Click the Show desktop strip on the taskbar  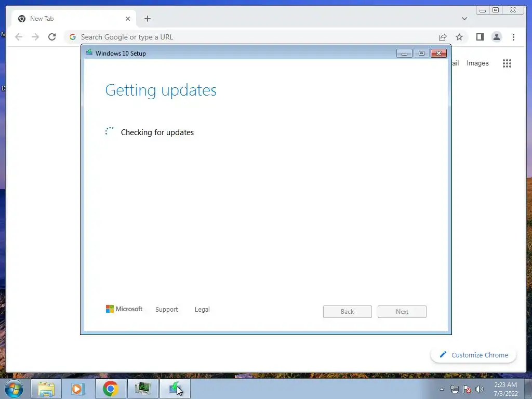[528, 389]
